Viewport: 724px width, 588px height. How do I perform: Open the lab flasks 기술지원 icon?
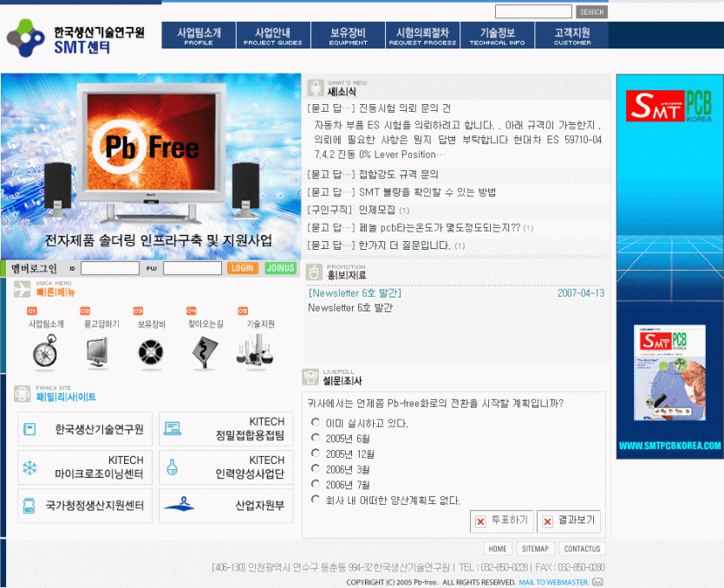[x=256, y=352]
